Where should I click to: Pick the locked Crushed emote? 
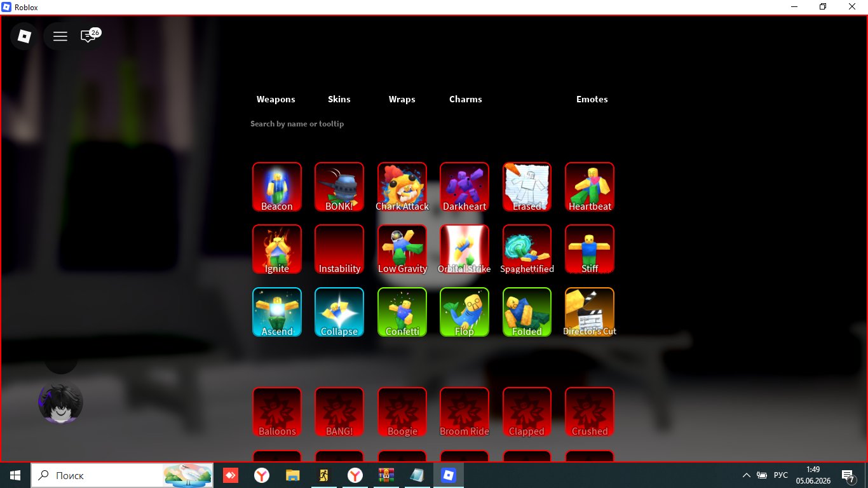click(x=590, y=412)
